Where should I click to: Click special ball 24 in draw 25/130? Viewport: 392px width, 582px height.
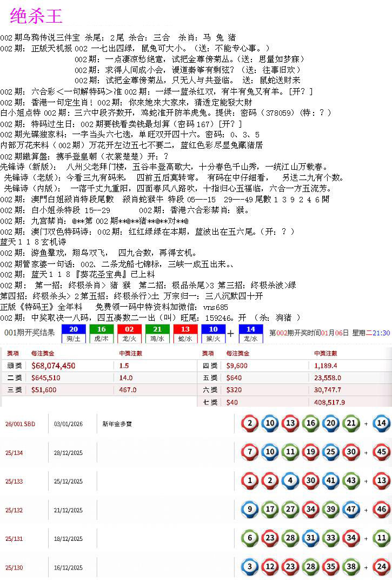pos(382,567)
